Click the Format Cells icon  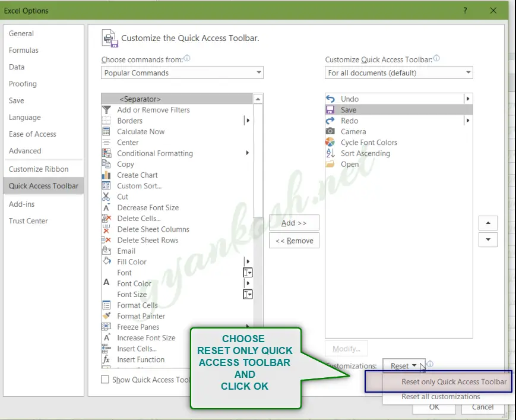coord(106,305)
